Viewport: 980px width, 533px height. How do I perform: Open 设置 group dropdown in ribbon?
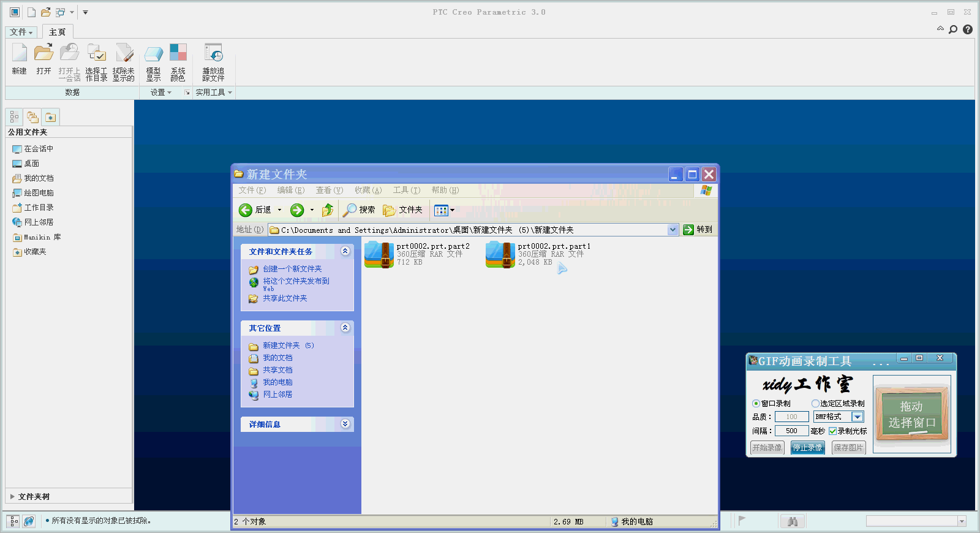coord(161,93)
